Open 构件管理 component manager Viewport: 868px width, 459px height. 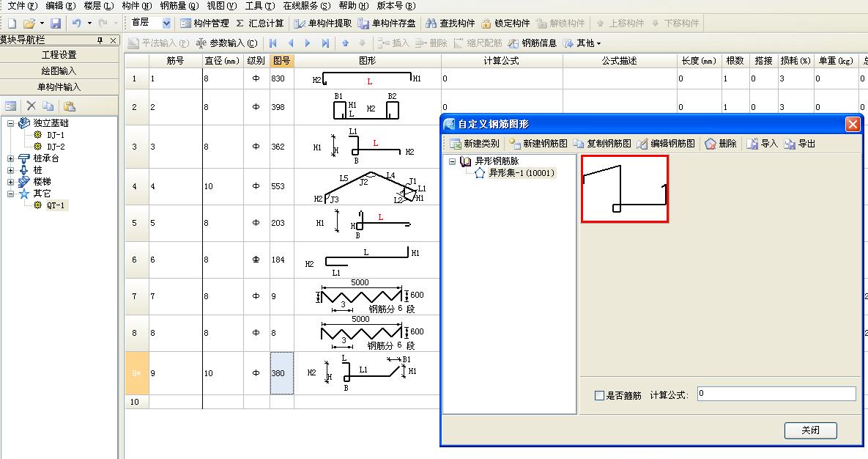[204, 23]
